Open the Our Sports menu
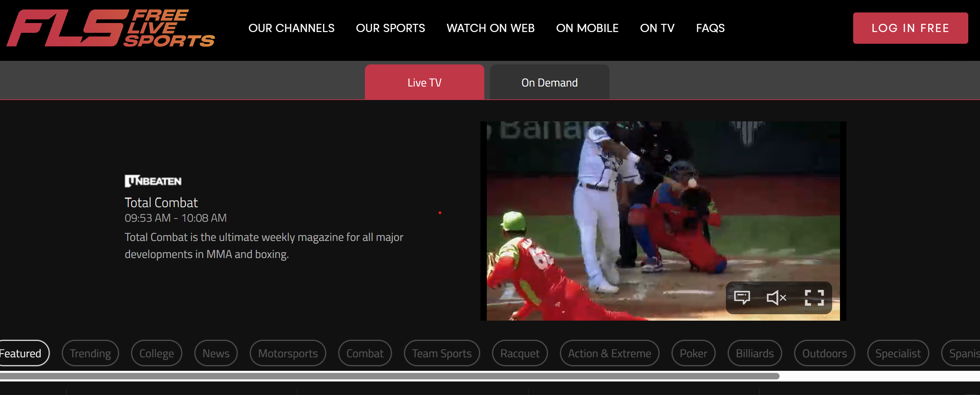980x395 pixels. [x=390, y=28]
